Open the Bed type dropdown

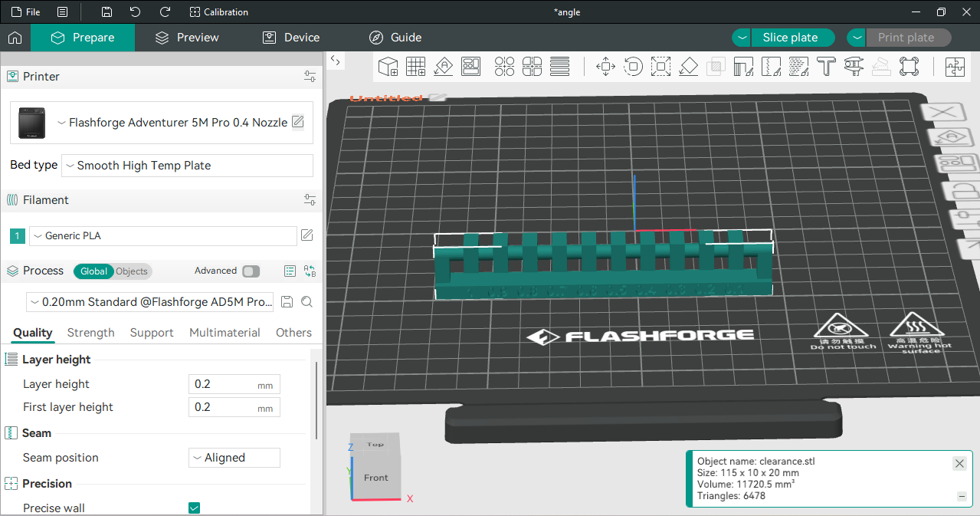click(187, 166)
